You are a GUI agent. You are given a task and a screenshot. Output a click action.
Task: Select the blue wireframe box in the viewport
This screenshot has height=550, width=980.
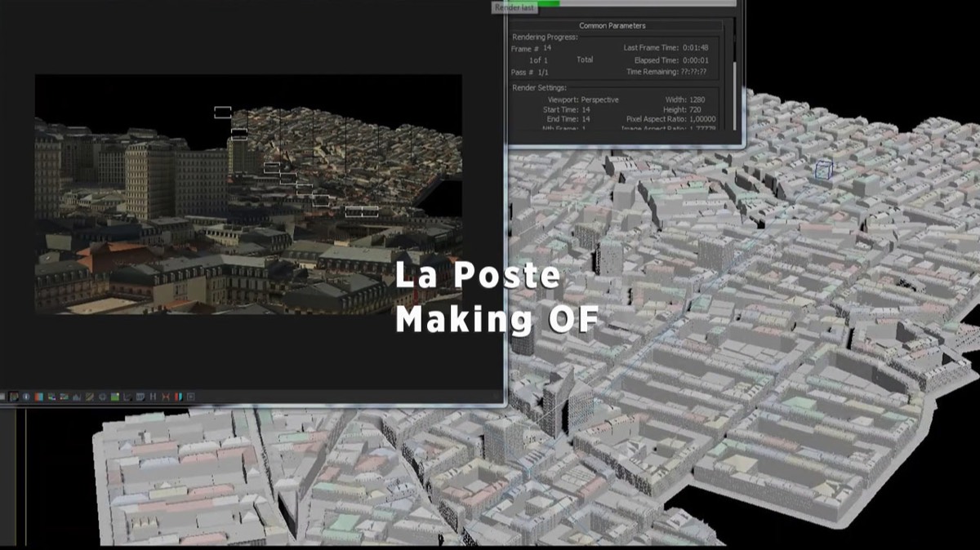coord(824,169)
